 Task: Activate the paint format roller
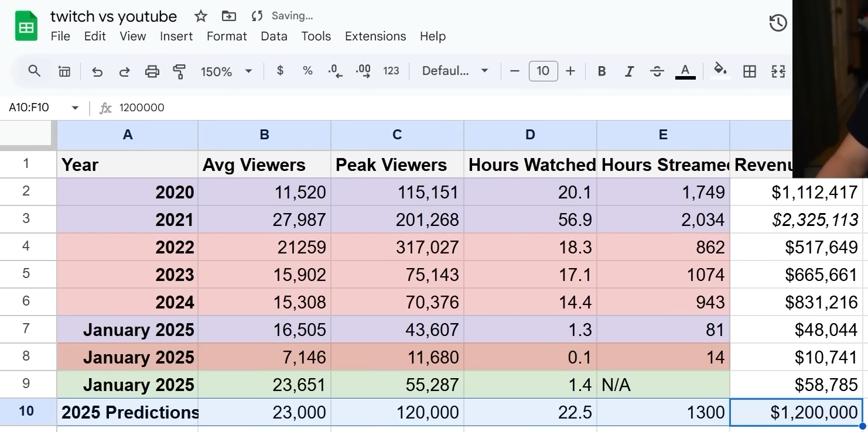tap(179, 71)
